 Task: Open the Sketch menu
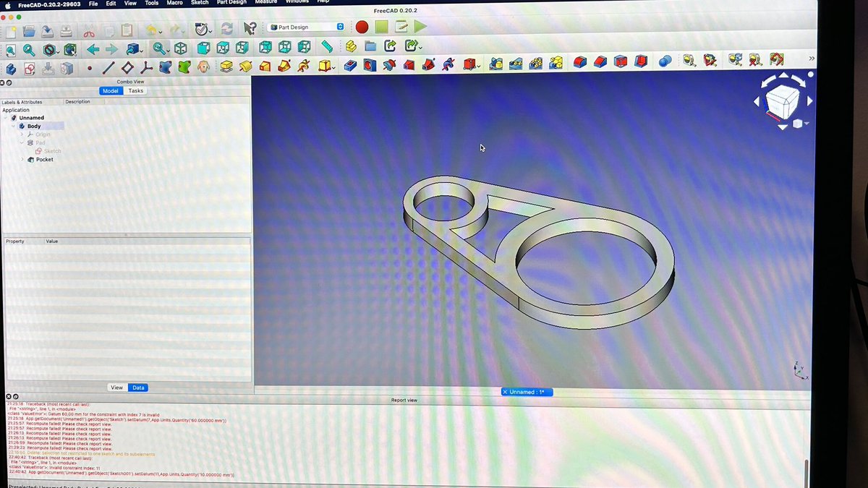pos(200,3)
